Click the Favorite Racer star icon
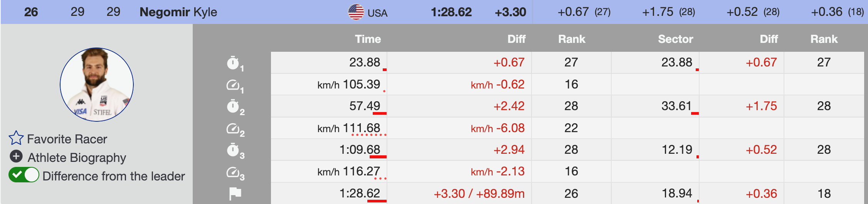Viewport: 868px width, 204px height. (x=16, y=138)
